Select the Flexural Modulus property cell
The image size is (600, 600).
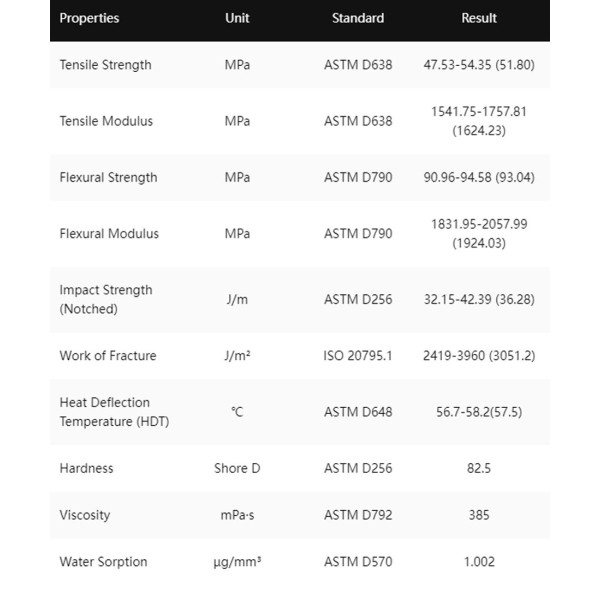pos(109,233)
